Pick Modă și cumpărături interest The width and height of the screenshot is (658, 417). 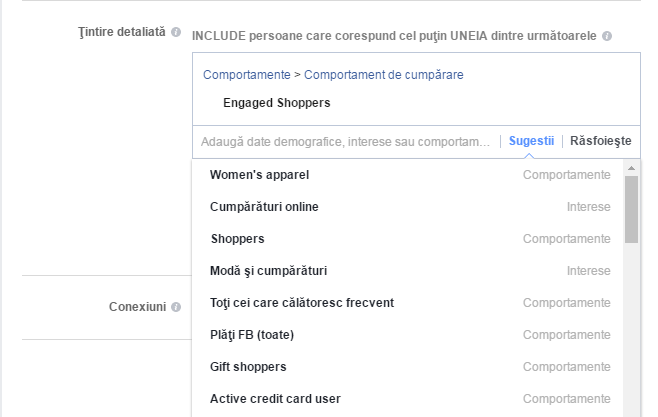point(268,271)
